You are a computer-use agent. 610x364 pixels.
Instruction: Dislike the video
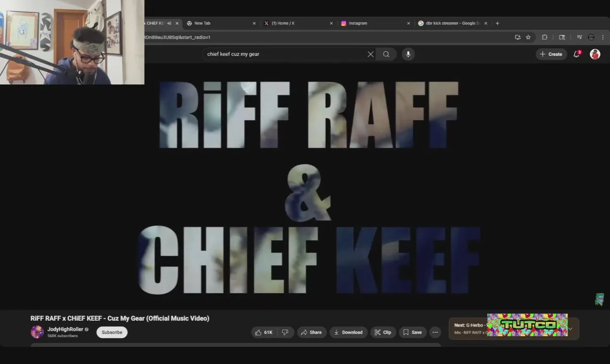click(x=285, y=332)
